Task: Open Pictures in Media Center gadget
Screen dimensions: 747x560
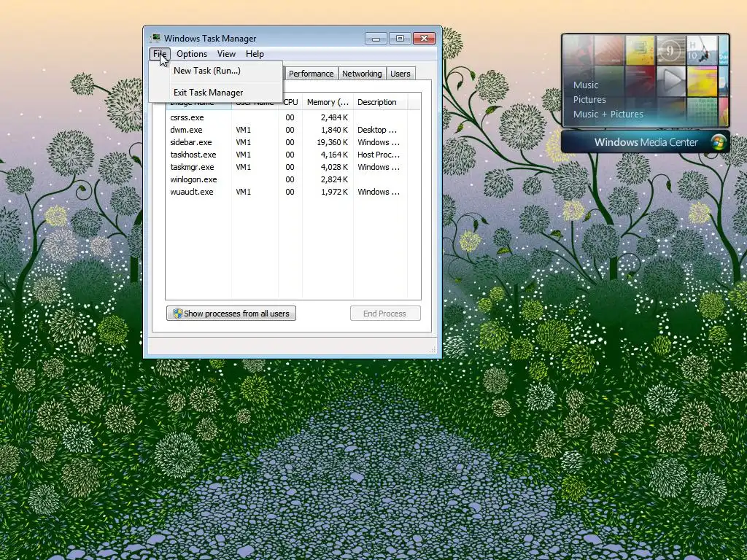Action: coord(589,99)
